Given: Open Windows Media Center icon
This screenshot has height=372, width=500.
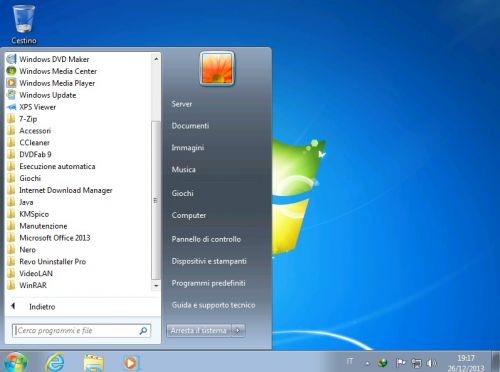Looking at the screenshot, I should [11, 71].
